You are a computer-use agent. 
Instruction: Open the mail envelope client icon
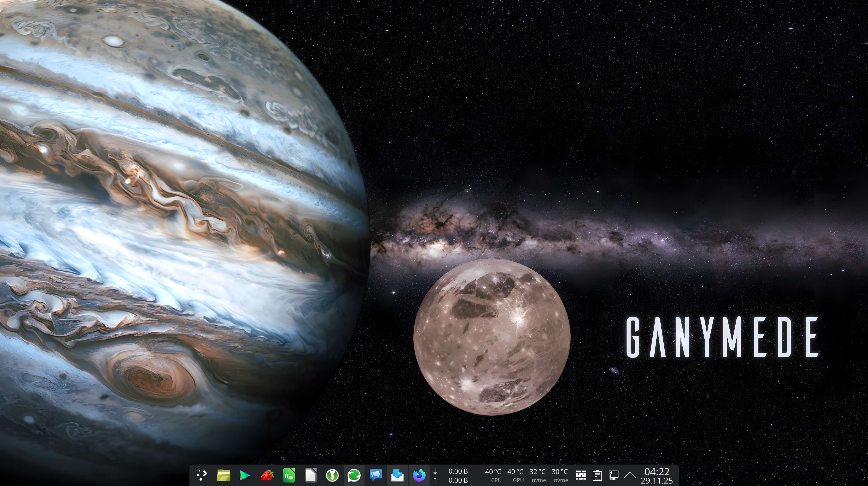(x=397, y=475)
